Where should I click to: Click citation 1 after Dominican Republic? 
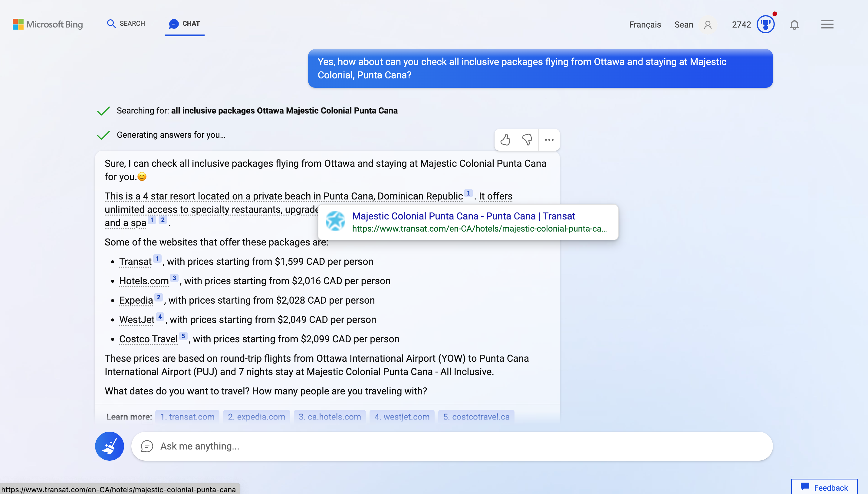468,193
